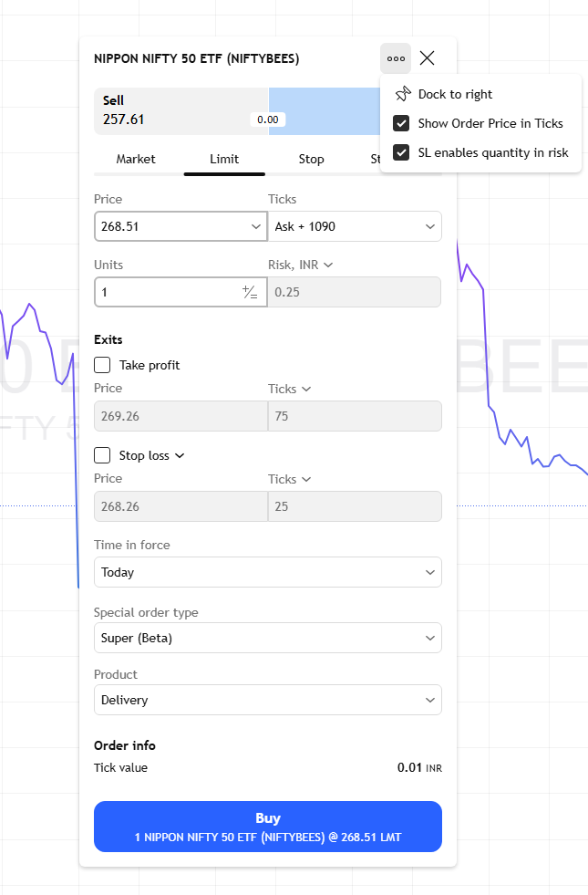Image resolution: width=588 pixels, height=895 pixels.
Task: Switch to the Stop order tab
Action: tap(311, 159)
